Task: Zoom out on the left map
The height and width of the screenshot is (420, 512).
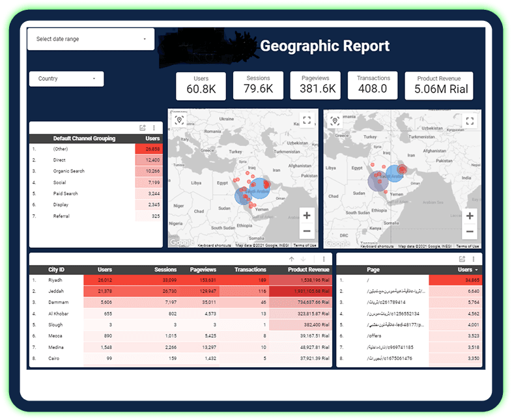Action: tap(306, 231)
